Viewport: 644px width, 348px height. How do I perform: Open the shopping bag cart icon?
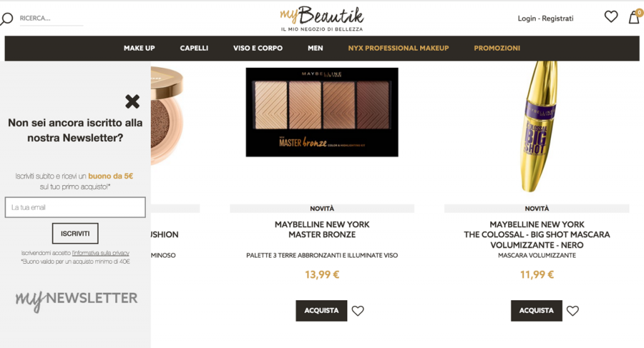coord(634,17)
